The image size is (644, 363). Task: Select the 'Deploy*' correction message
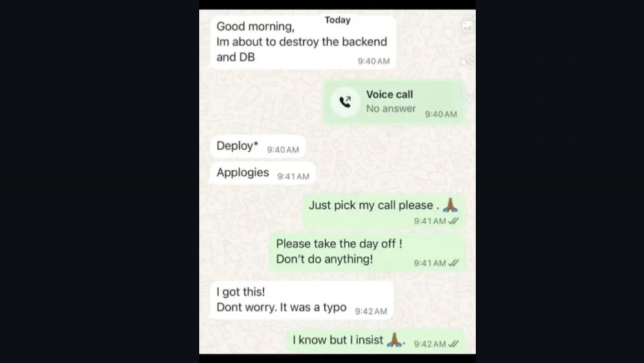(257, 147)
